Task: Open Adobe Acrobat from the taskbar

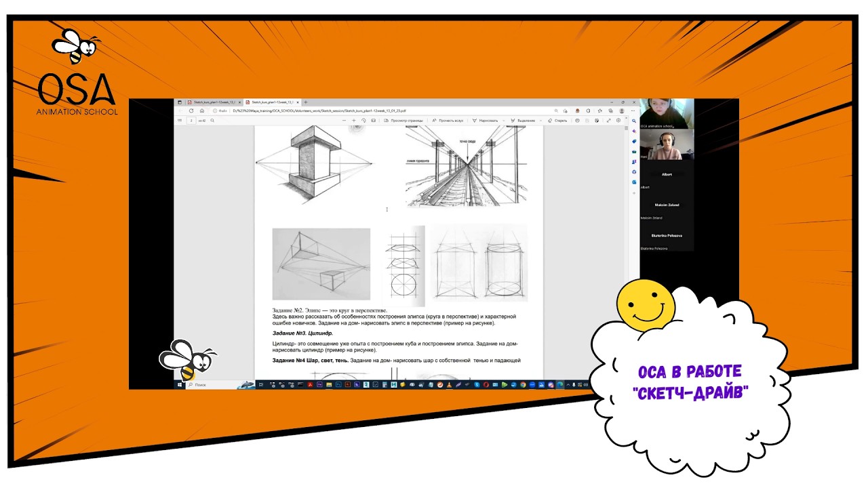Action: coord(310,384)
